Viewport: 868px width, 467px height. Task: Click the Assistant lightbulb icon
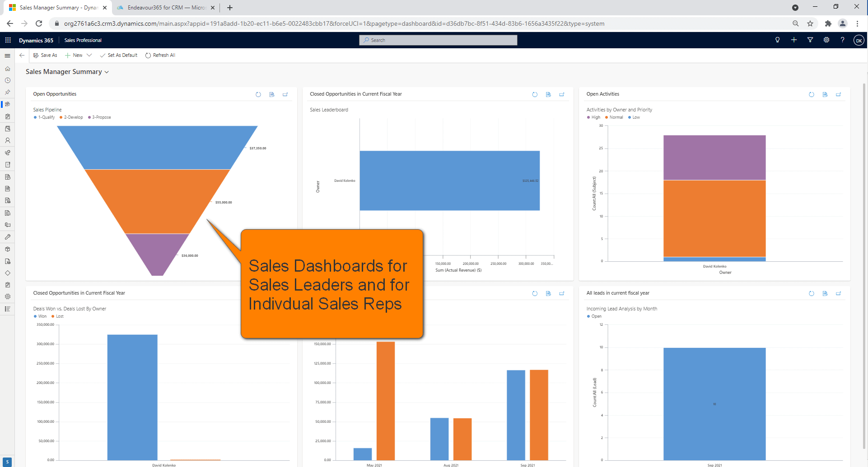(x=777, y=40)
